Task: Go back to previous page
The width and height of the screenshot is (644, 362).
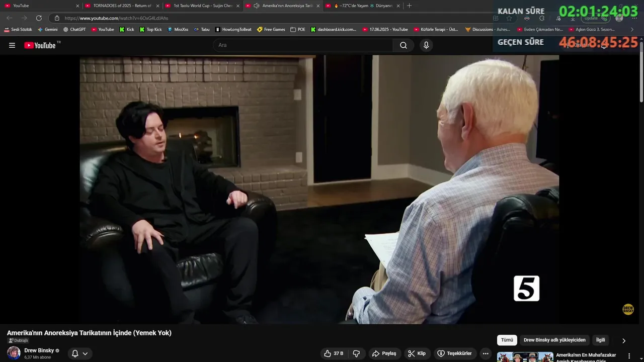Action: click(x=9, y=18)
